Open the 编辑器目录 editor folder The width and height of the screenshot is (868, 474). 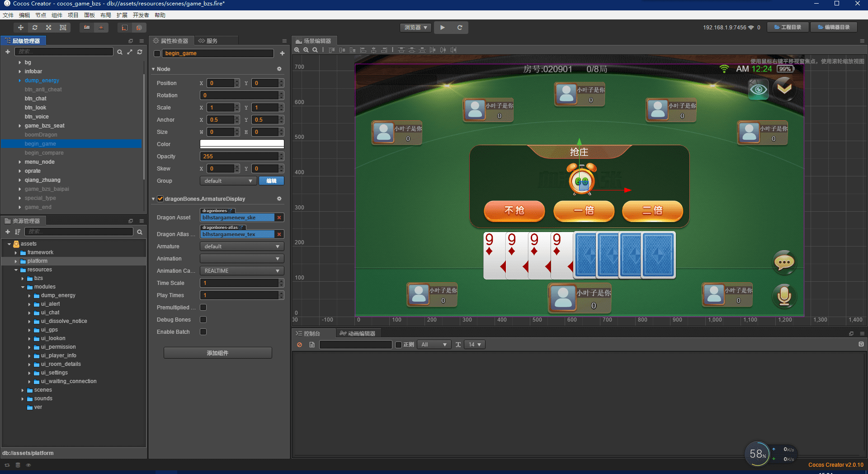[x=834, y=27]
